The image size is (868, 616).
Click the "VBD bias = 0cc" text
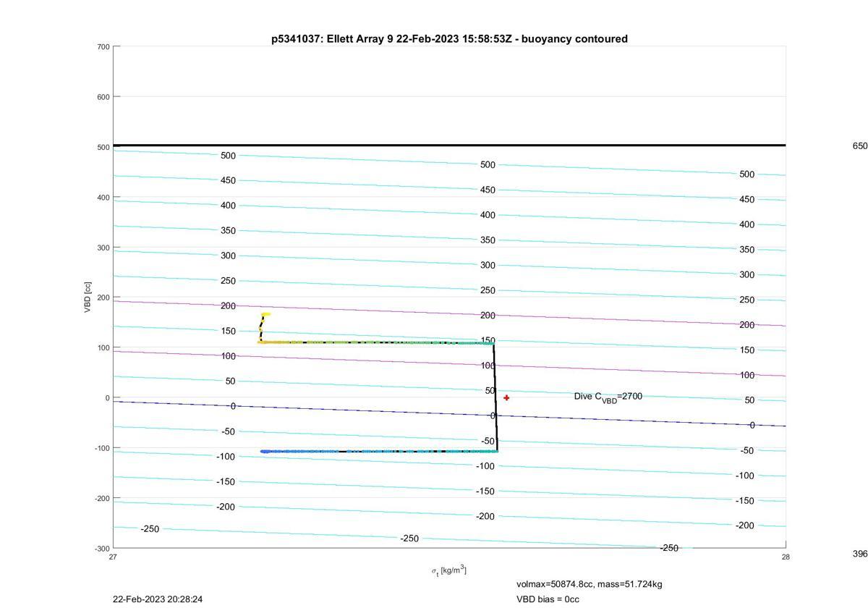click(548, 599)
